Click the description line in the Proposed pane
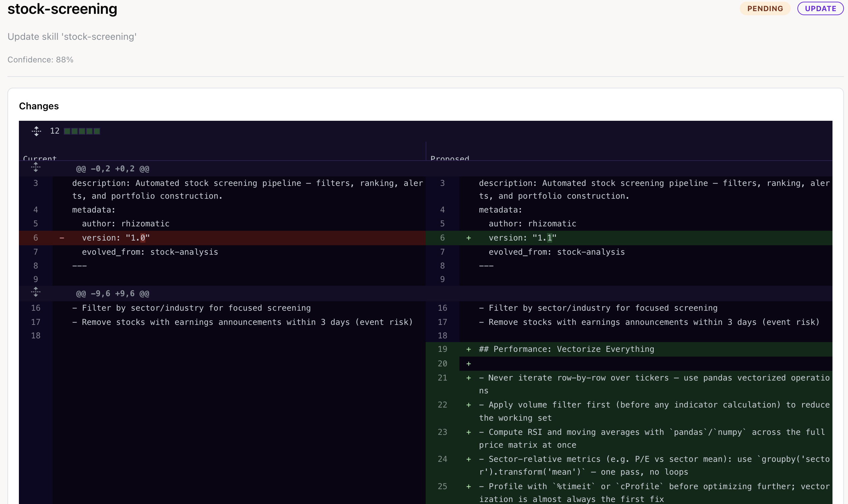The height and width of the screenshot is (504, 848). [654, 190]
